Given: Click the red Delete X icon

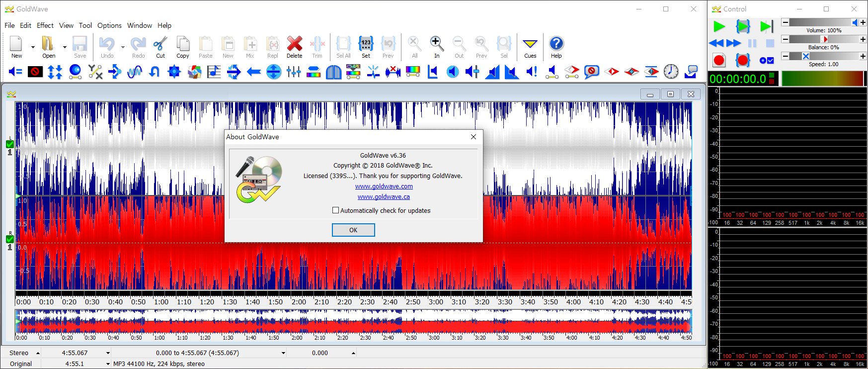Looking at the screenshot, I should [x=294, y=44].
